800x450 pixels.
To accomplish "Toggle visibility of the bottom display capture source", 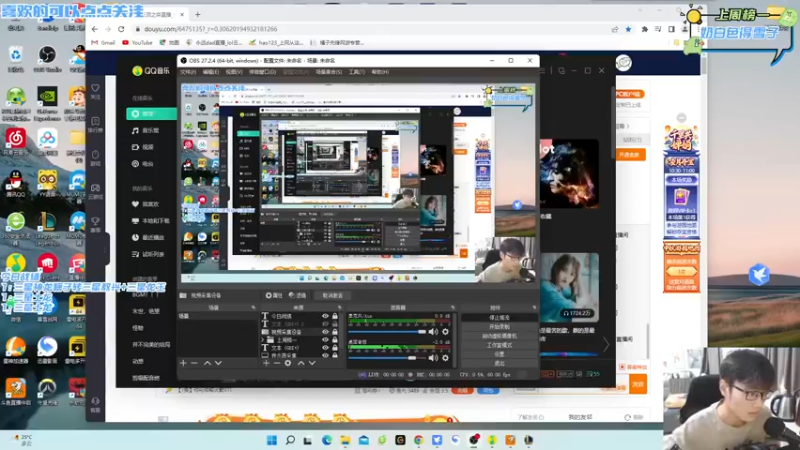I will coord(325,355).
